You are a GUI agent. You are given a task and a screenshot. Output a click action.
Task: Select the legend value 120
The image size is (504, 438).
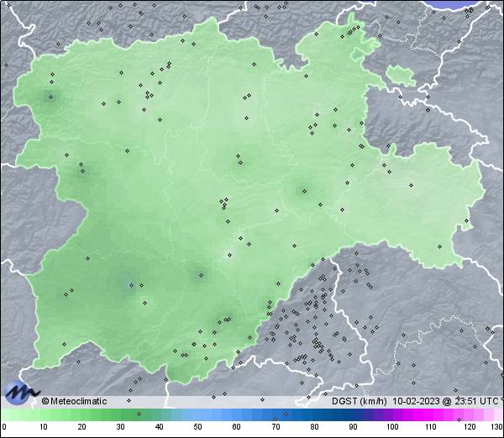[470, 427]
